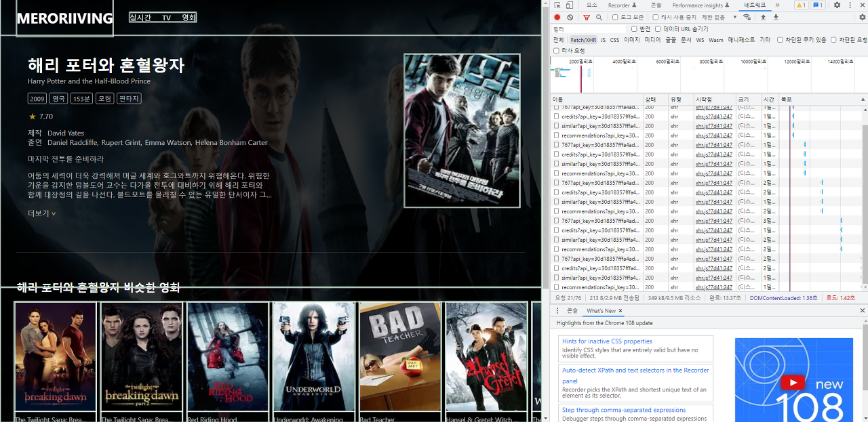Toggle sort arrow in 폭포 column header
Image resolution: width=868 pixels, height=422 pixels.
coord(863,99)
